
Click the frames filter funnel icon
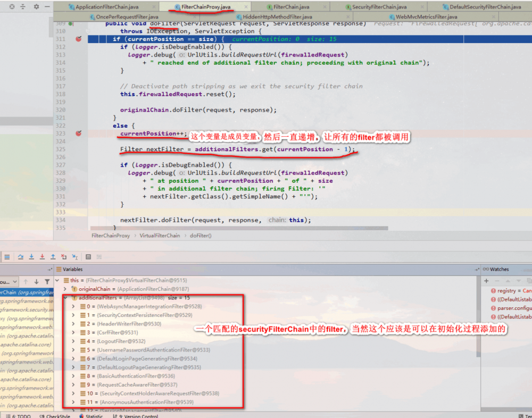click(x=47, y=282)
